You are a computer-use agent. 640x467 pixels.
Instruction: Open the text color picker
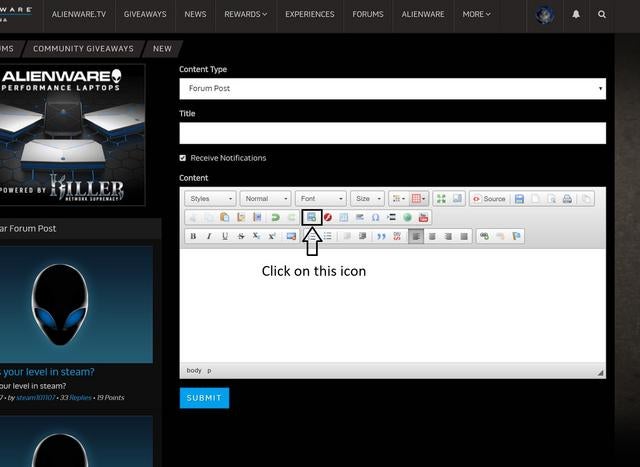tap(398, 199)
